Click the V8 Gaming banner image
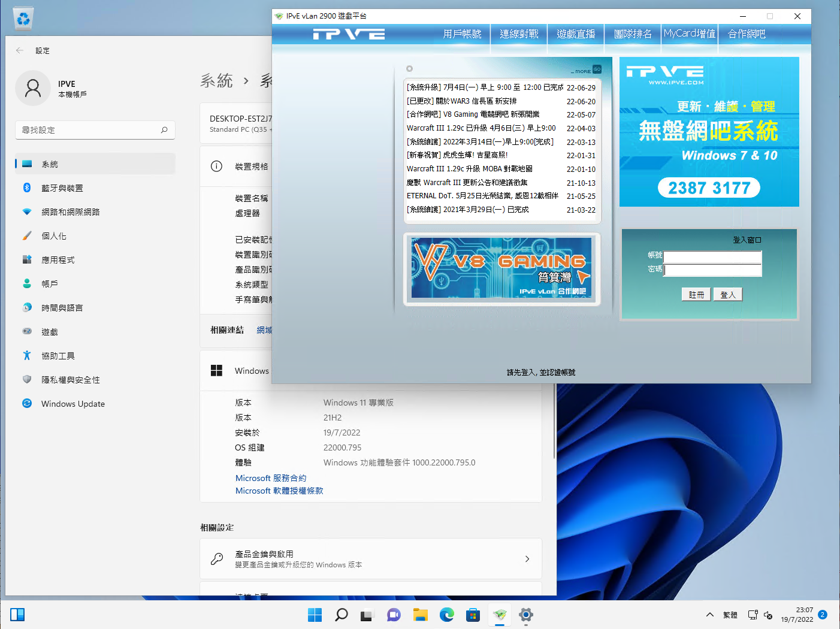This screenshot has width=840, height=629. [501, 268]
